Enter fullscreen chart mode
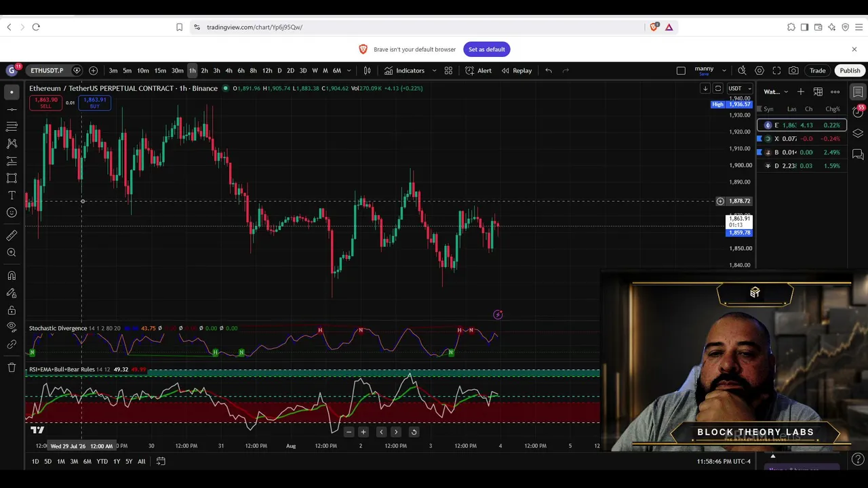This screenshot has height=488, width=868. (x=776, y=70)
